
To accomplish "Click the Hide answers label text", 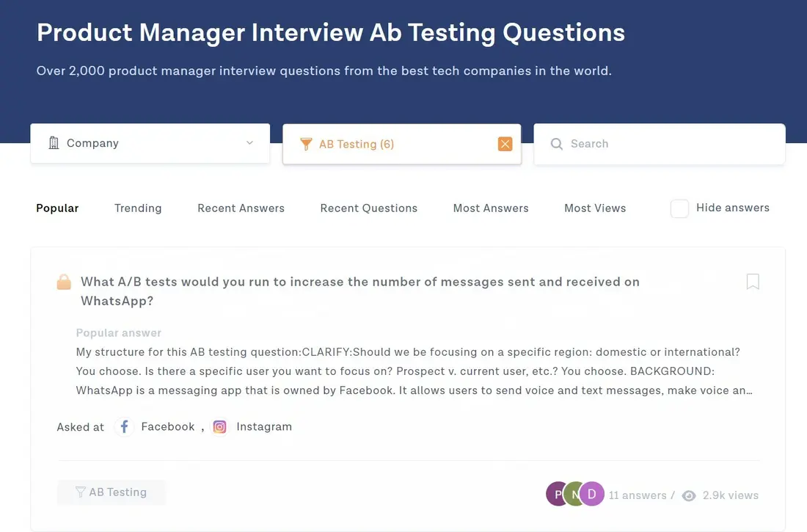I will click(x=732, y=208).
